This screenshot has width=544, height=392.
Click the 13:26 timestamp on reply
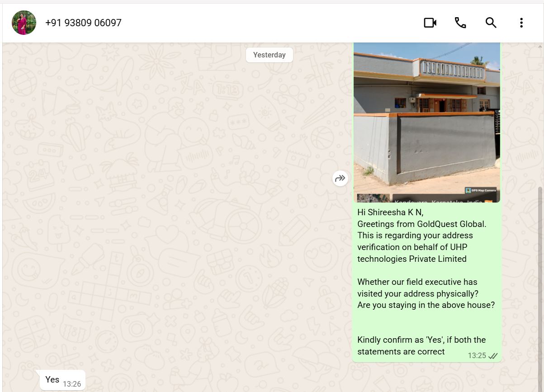tap(72, 384)
